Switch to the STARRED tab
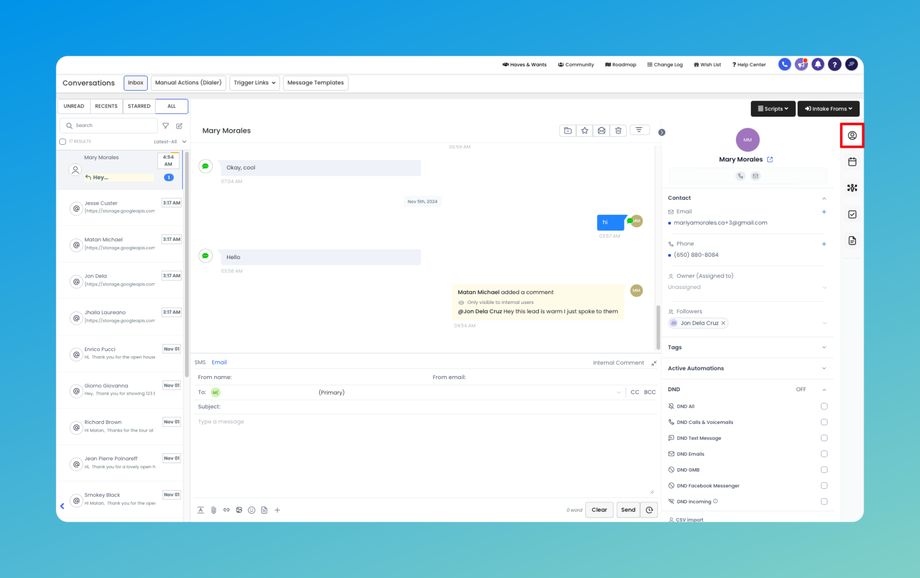 pyautogui.click(x=139, y=106)
